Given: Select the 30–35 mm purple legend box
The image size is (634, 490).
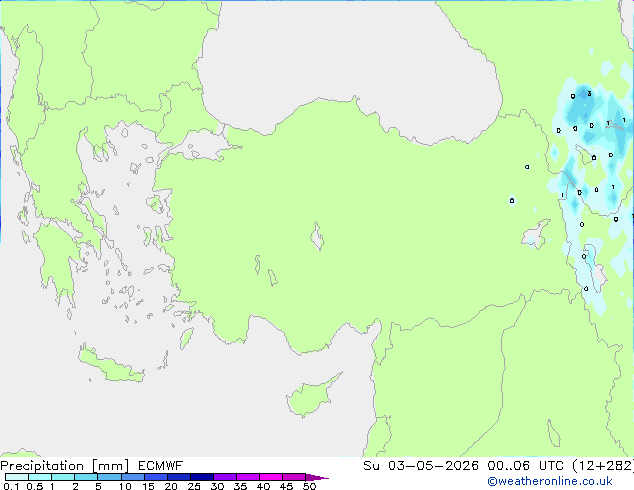Looking at the screenshot, I should coord(225,477).
